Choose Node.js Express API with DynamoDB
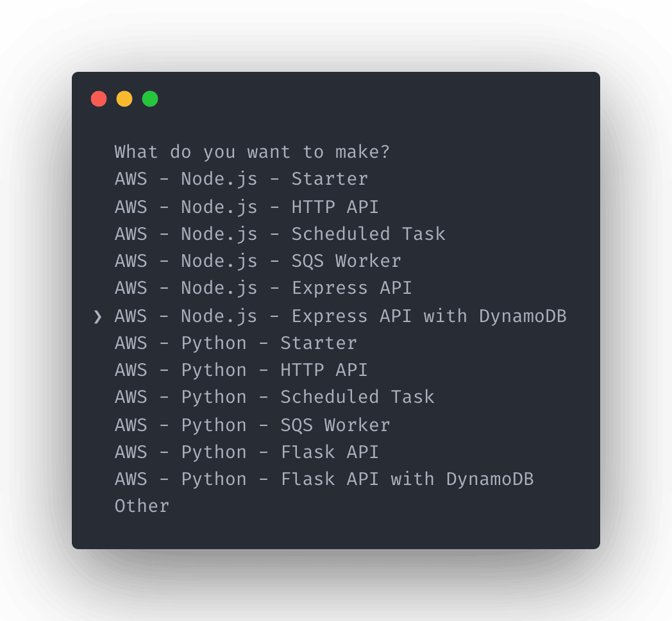The width and height of the screenshot is (672, 621). coord(340,316)
